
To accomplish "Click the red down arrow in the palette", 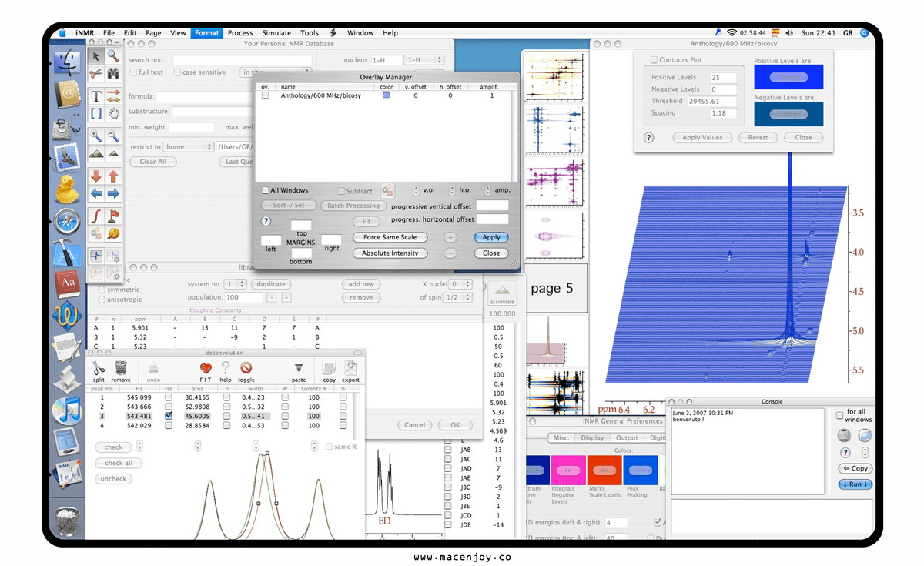I will click(96, 176).
